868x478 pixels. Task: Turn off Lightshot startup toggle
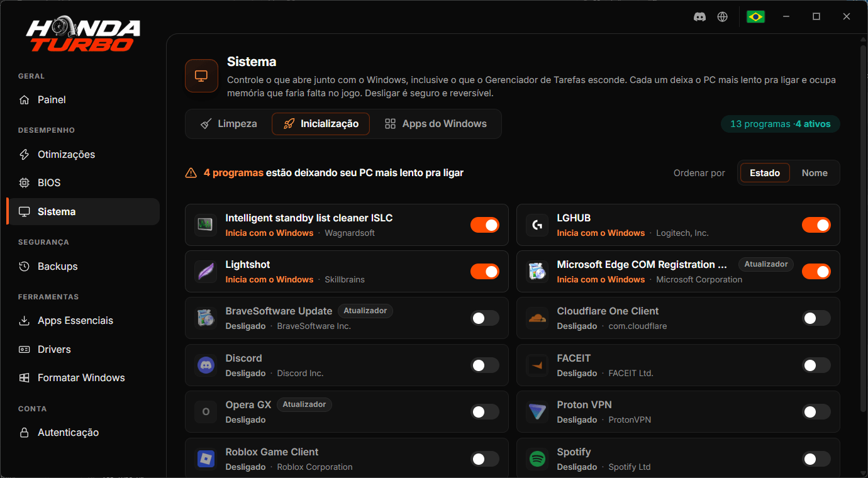click(x=485, y=271)
